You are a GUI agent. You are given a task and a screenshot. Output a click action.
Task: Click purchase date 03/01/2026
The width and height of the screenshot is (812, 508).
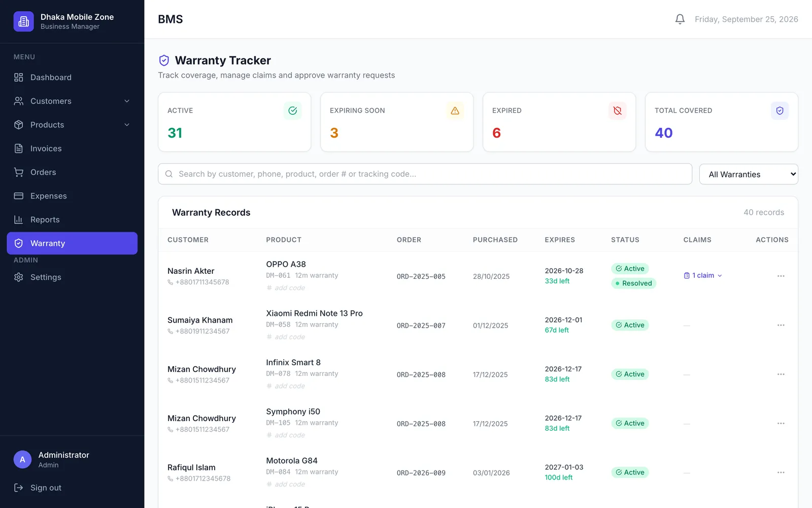[491, 473]
